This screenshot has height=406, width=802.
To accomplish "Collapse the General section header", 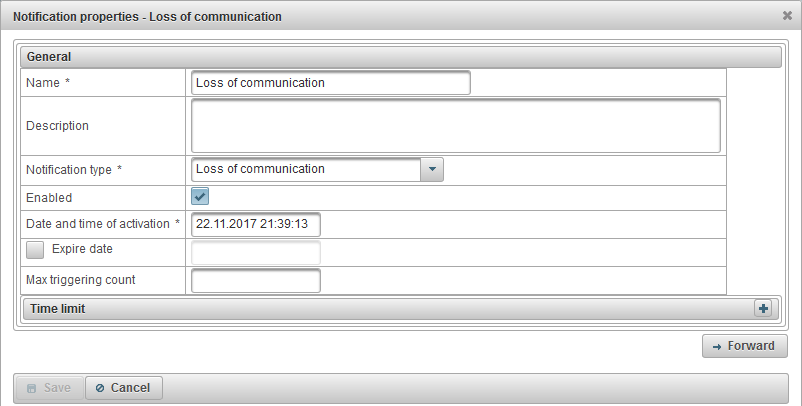I will tap(400, 57).
